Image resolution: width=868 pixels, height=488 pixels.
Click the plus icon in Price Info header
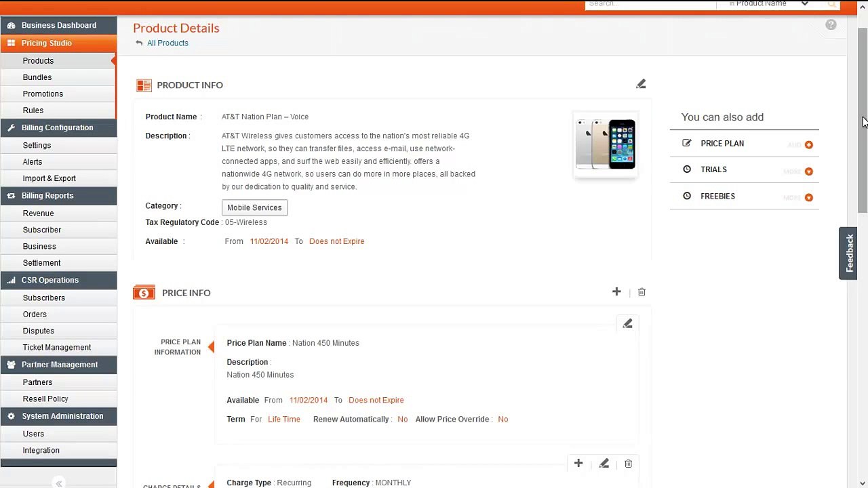616,291
